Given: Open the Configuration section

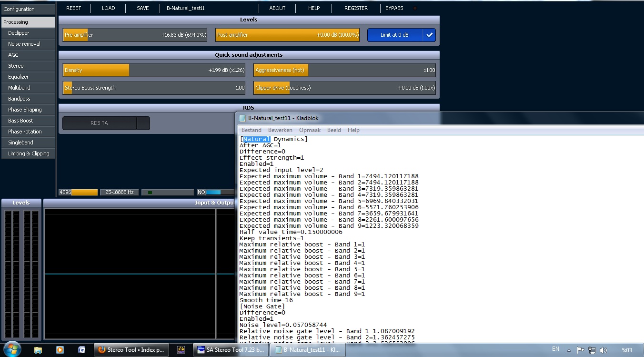Looking at the screenshot, I should pos(28,9).
